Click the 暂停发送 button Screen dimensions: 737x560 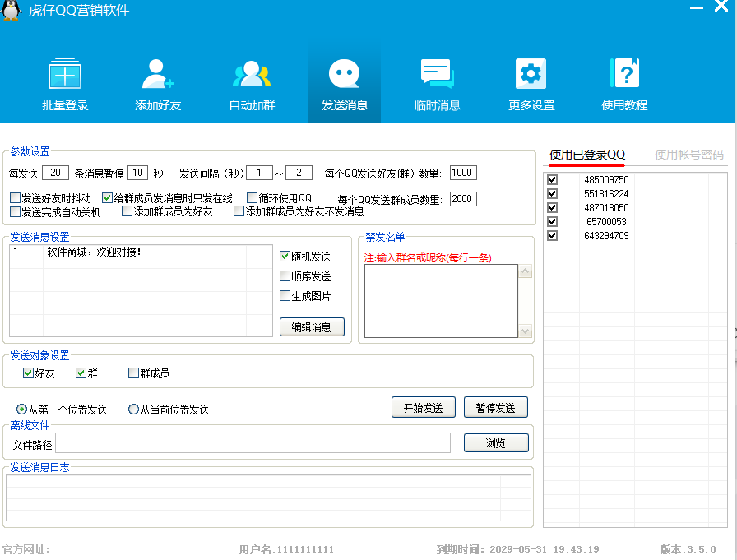pos(495,407)
